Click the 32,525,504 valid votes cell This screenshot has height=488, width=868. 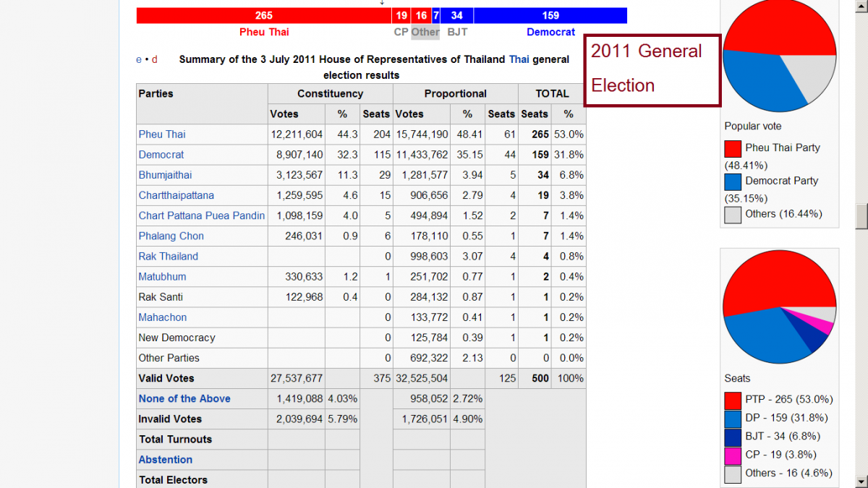[422, 378]
